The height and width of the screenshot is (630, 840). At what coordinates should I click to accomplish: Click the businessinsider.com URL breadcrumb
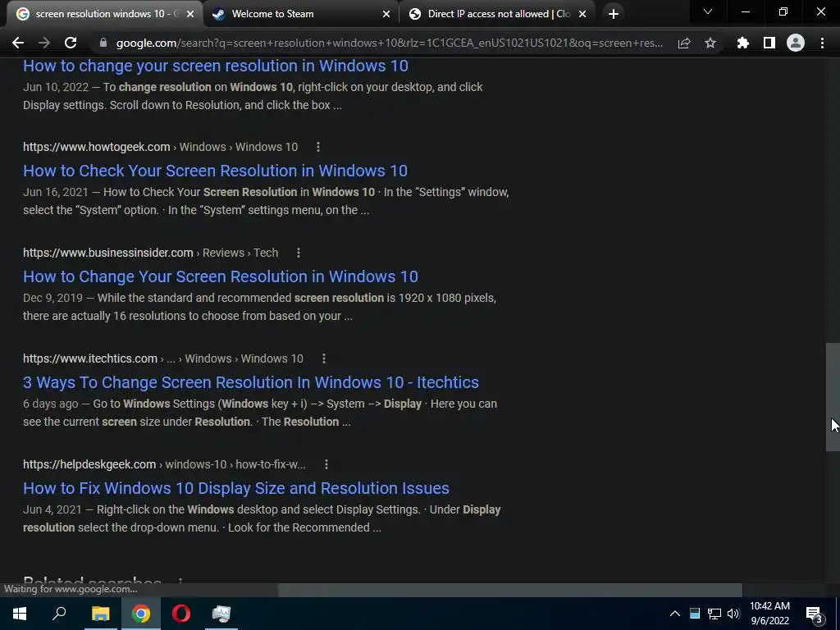(151, 253)
